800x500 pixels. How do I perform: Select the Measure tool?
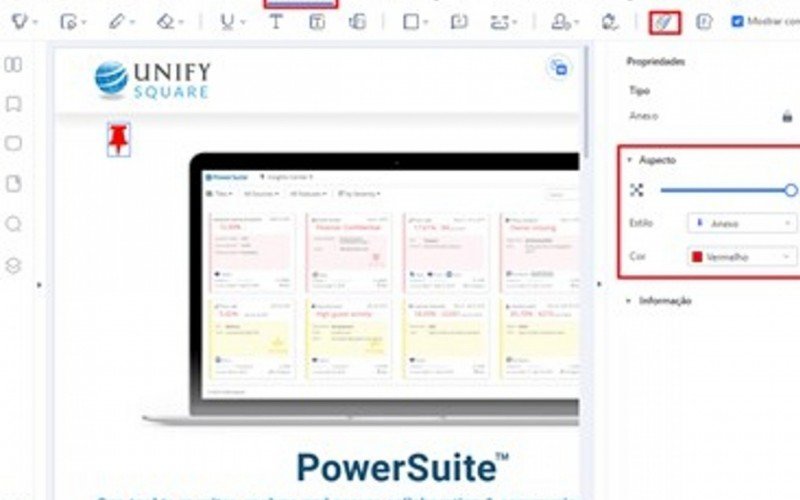499,22
